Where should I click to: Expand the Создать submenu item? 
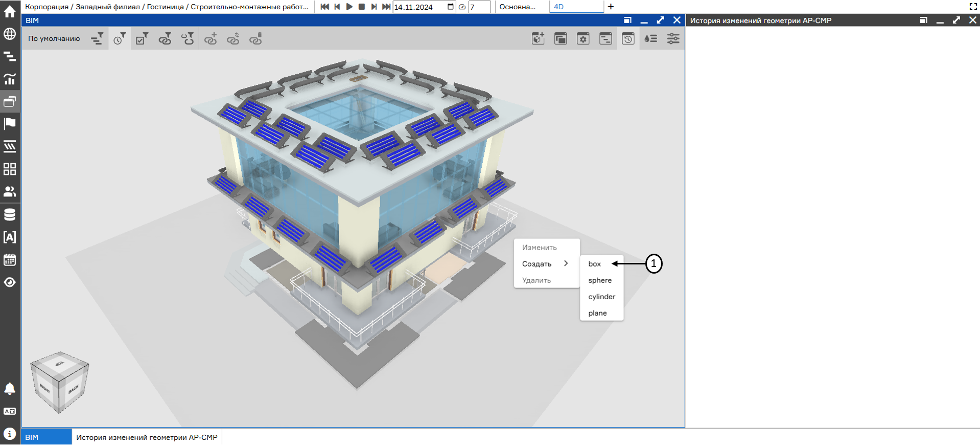click(x=546, y=264)
